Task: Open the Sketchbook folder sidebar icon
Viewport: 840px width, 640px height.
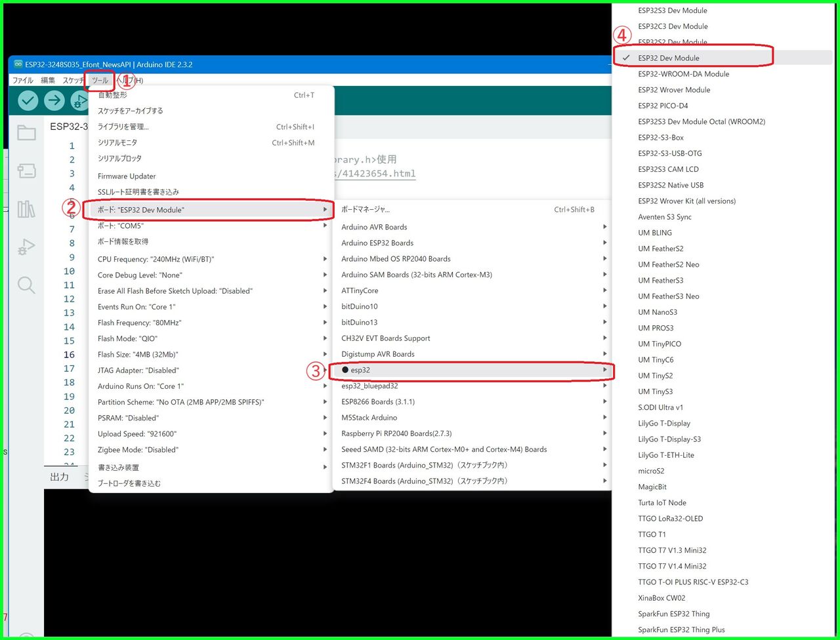Action: (26, 133)
